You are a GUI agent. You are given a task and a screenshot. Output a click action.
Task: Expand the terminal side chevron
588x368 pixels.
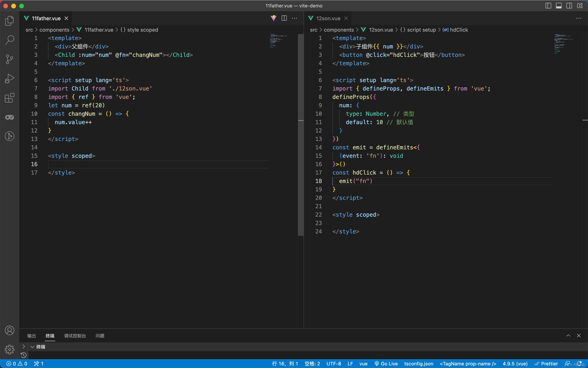[24, 346]
